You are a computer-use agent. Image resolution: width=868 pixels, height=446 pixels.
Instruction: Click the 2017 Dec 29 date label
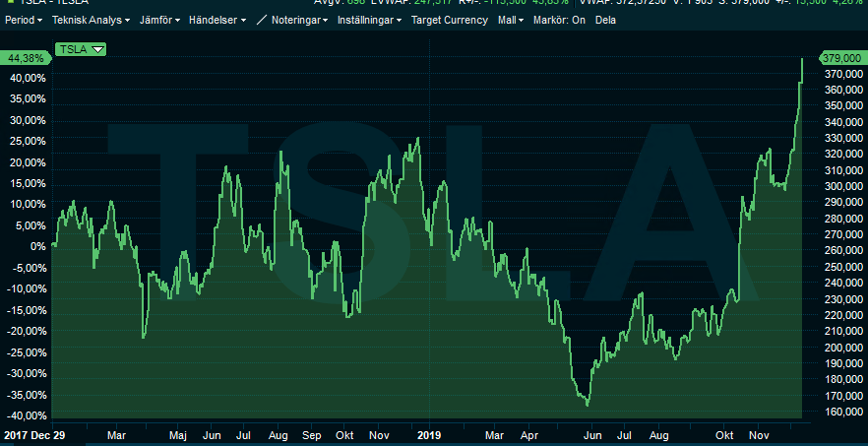tap(32, 435)
